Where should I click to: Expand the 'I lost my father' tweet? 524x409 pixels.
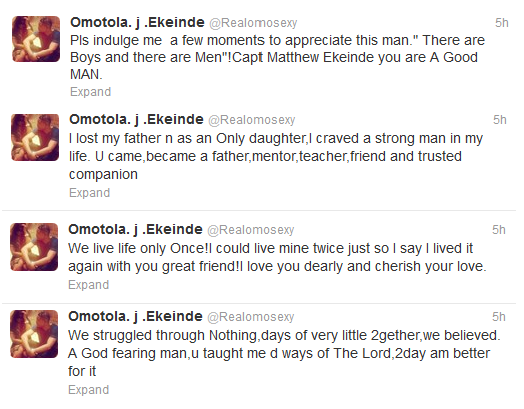tap(90, 193)
